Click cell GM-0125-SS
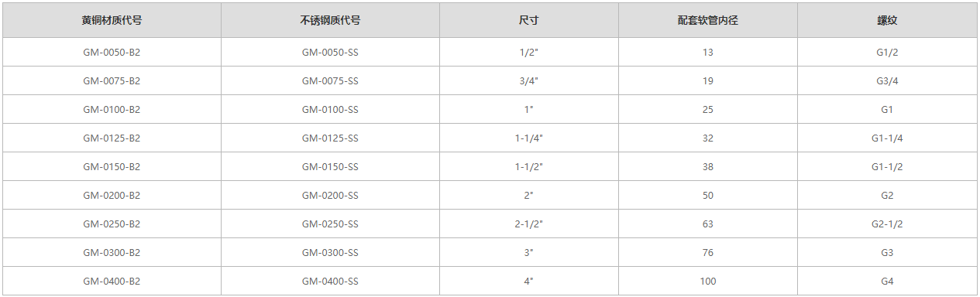The height and width of the screenshot is (297, 980). (330, 138)
